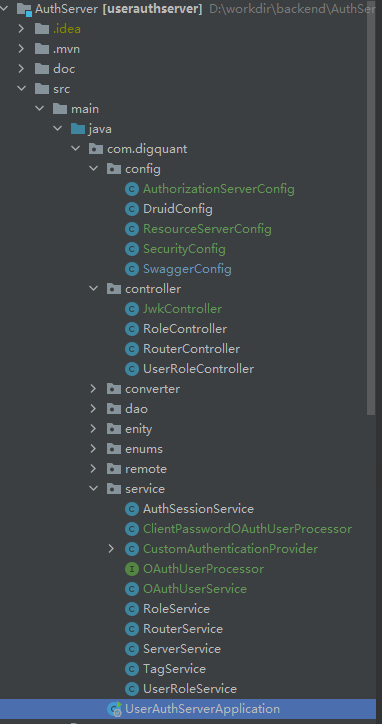Open ClientPasswordOAuthUserProcessor in the tree
Screen dimensions: 382x724
(248, 529)
